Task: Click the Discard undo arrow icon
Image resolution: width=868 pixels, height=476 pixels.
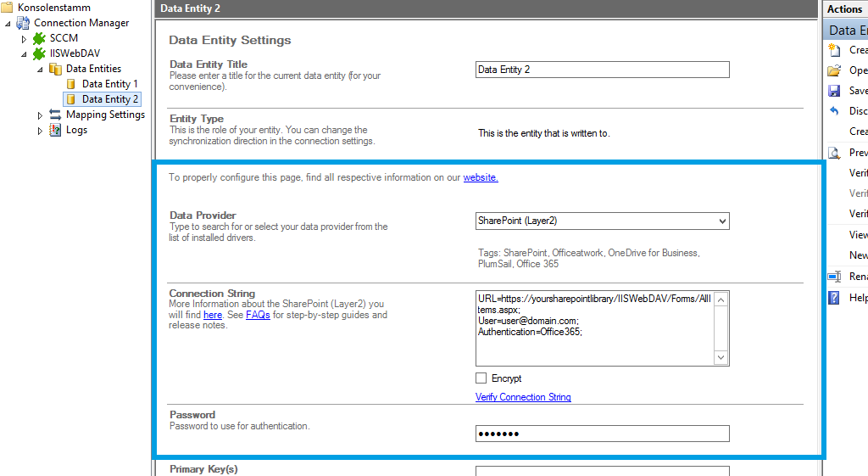Action: (x=834, y=111)
